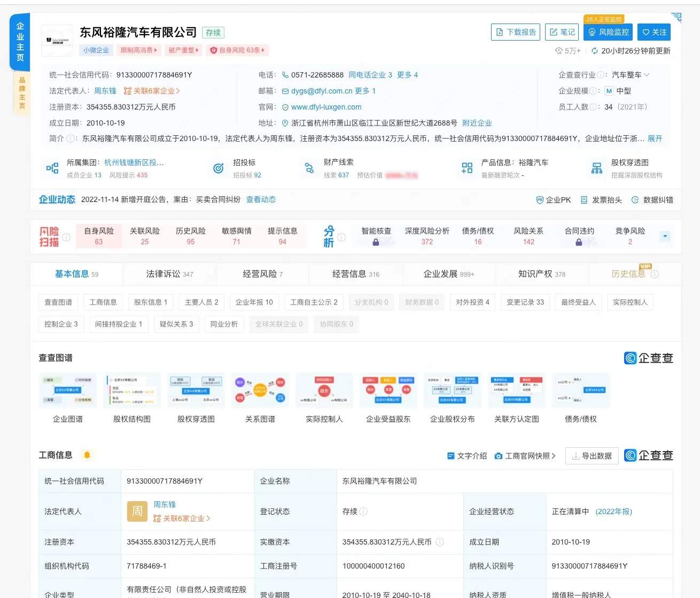Viewport: 700px width, 598px height.
Task: Open the 限制高消费 tag
Action: pyautogui.click(x=139, y=50)
